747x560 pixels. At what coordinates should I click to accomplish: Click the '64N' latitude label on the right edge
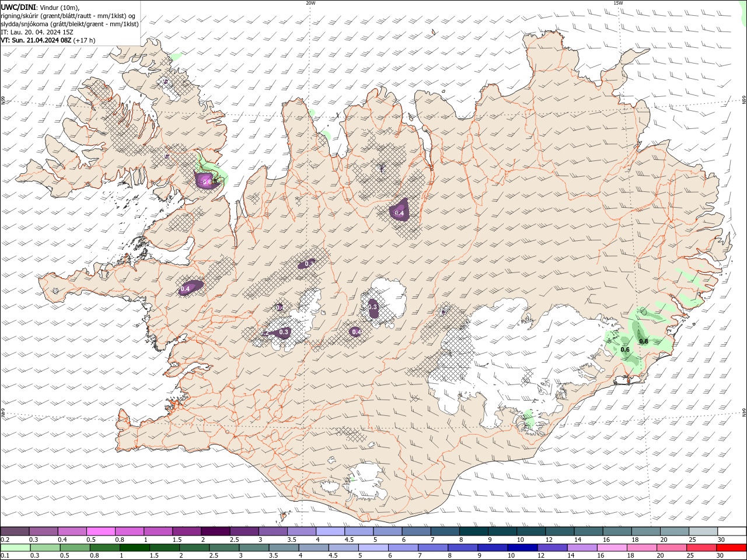744,412
